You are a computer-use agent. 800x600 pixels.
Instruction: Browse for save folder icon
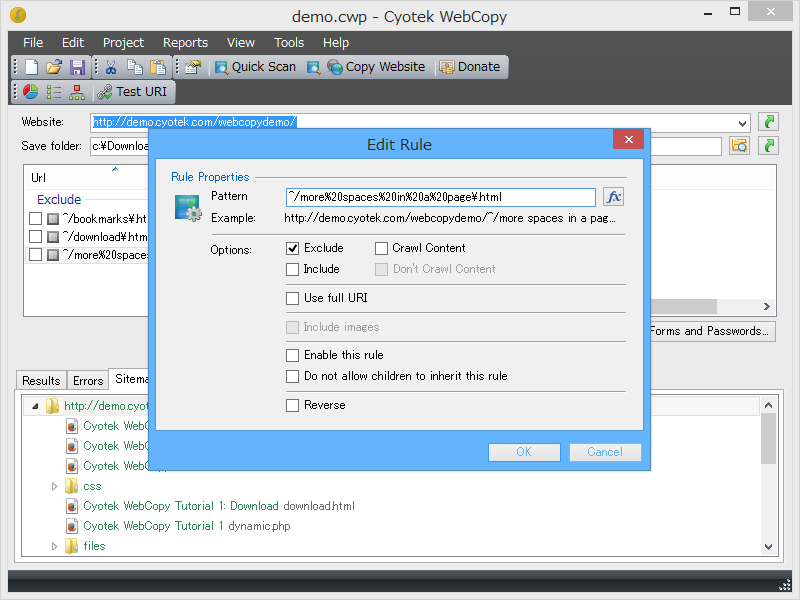coord(739,146)
